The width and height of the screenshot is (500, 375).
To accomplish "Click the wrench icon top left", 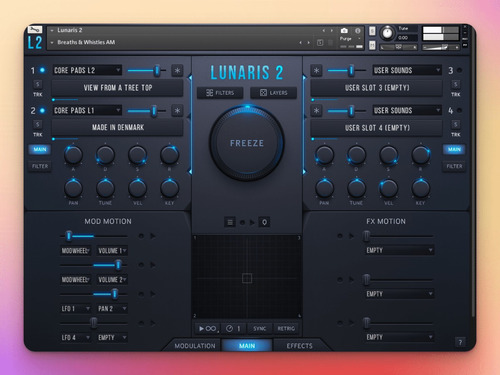I will point(35,30).
